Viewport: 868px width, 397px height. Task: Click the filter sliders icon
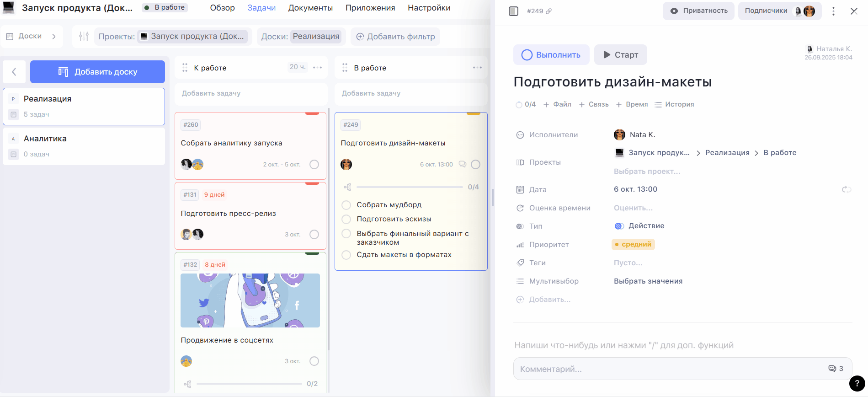(x=84, y=36)
